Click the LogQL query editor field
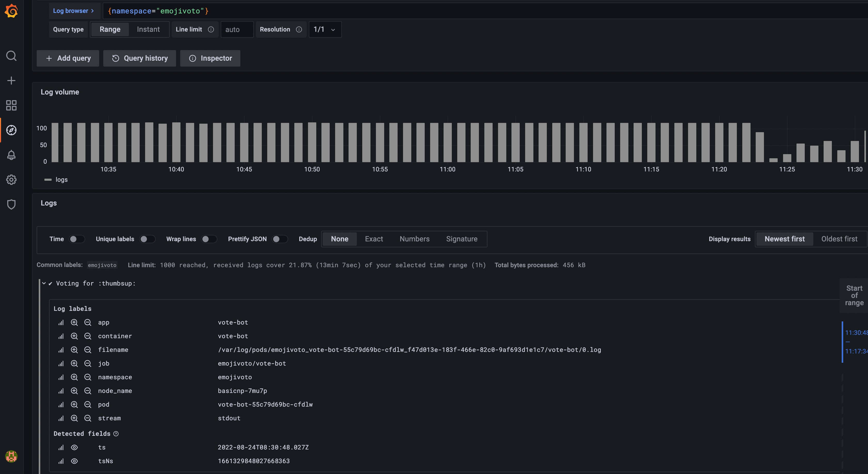The height and width of the screenshot is (474, 868). click(485, 11)
